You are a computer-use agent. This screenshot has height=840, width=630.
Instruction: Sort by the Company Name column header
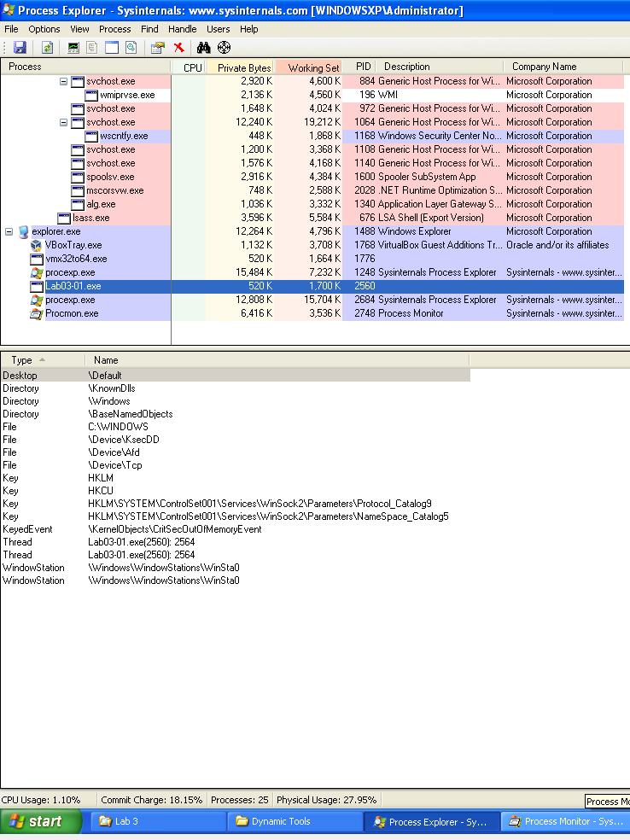[x=563, y=67]
